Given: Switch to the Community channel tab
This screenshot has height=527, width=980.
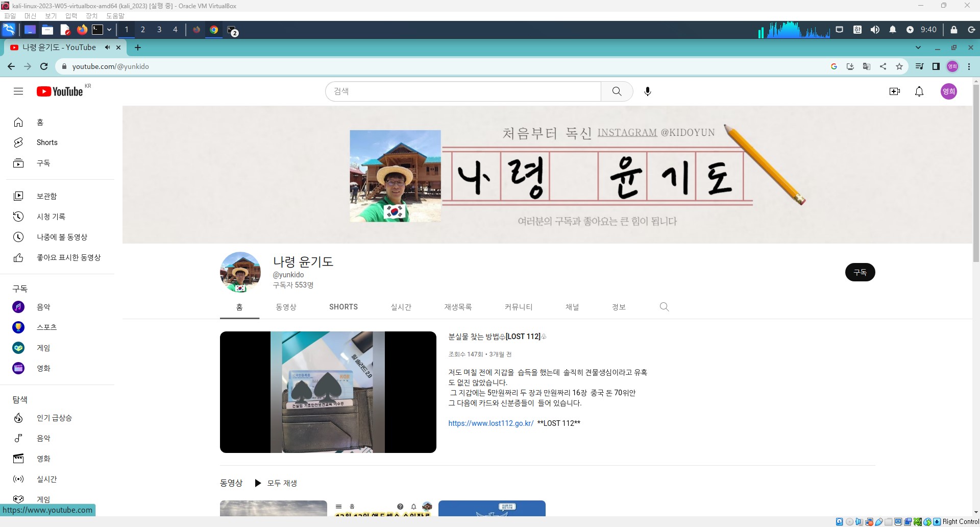Looking at the screenshot, I should [x=519, y=307].
